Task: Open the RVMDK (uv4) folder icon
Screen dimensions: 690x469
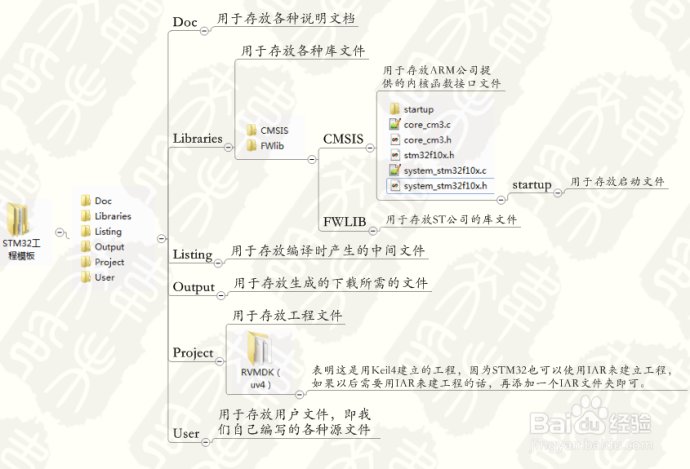Action: (x=260, y=348)
